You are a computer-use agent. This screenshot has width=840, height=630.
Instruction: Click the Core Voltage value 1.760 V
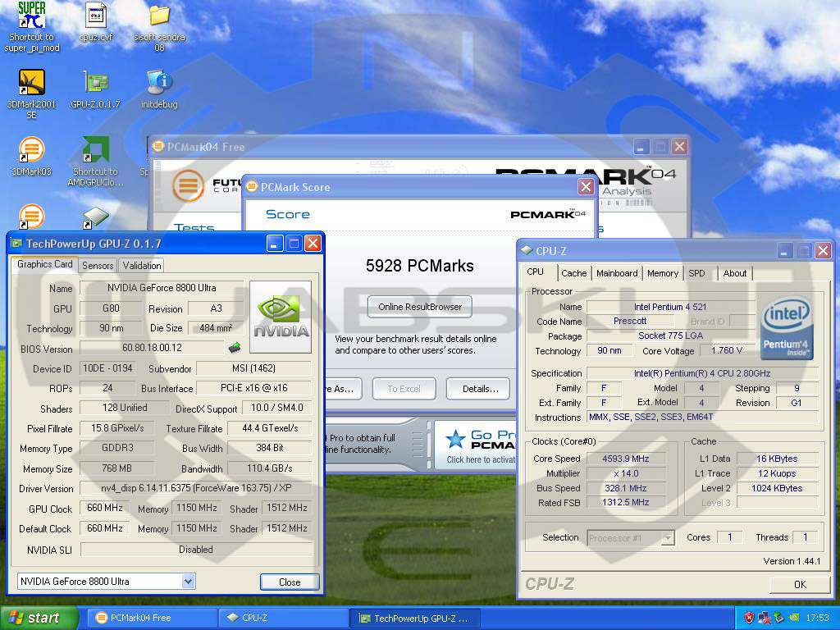727,350
